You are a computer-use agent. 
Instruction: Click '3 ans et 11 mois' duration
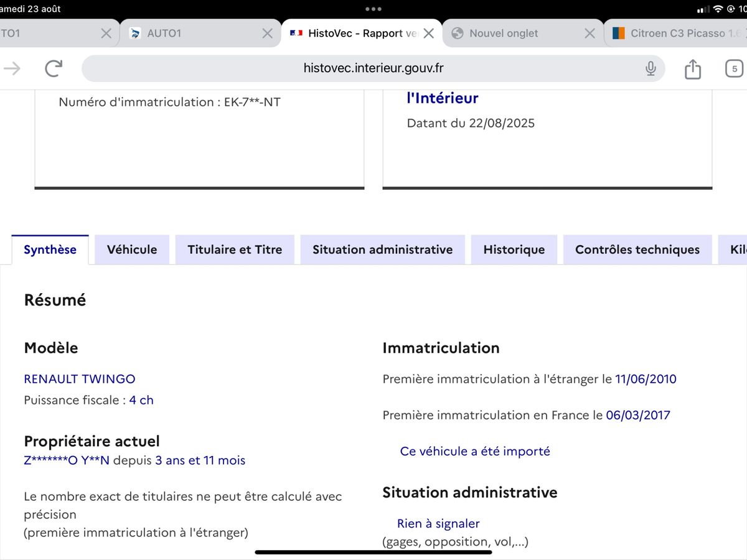(x=200, y=460)
